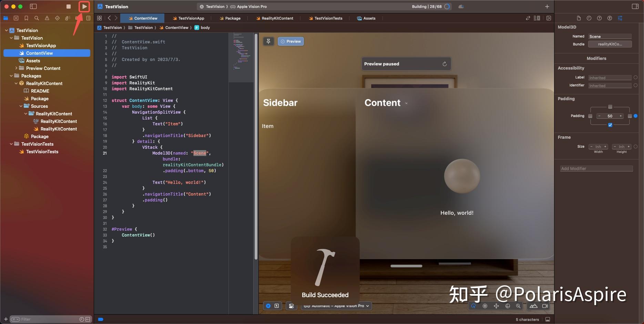The image size is (644, 324).
Task: Resume the paused preview with refresh icon
Action: [x=444, y=64]
